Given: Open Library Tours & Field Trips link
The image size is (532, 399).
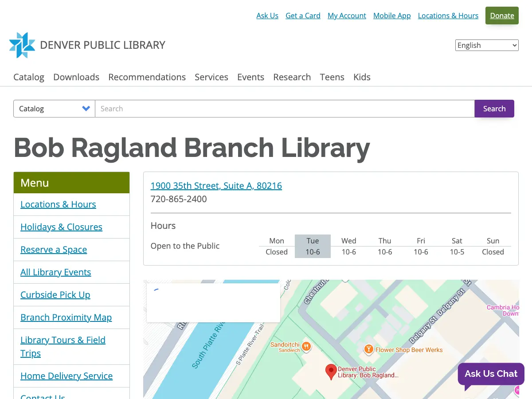Looking at the screenshot, I should point(63,347).
